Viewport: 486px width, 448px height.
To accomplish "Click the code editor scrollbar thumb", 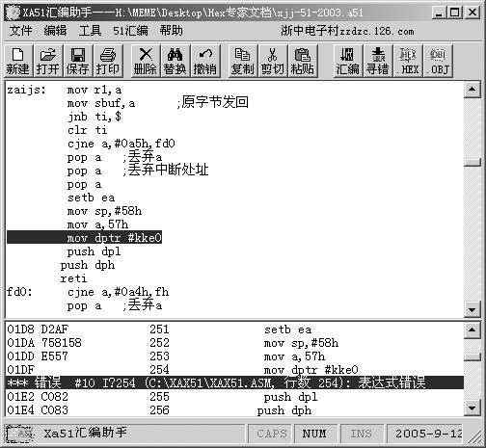I will 472,162.
